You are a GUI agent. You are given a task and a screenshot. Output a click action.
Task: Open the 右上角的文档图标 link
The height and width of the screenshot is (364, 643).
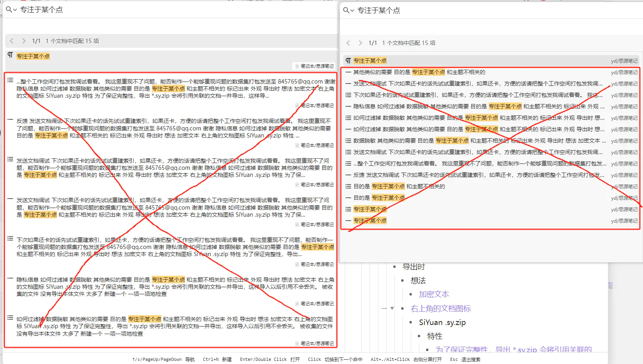441,308
